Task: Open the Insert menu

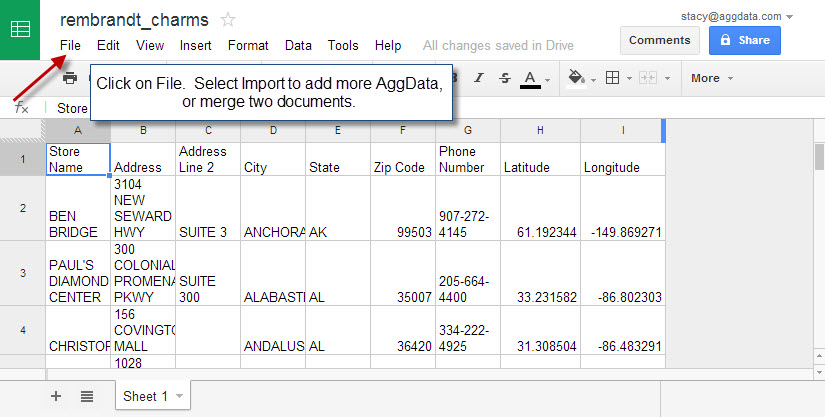Action: click(195, 46)
